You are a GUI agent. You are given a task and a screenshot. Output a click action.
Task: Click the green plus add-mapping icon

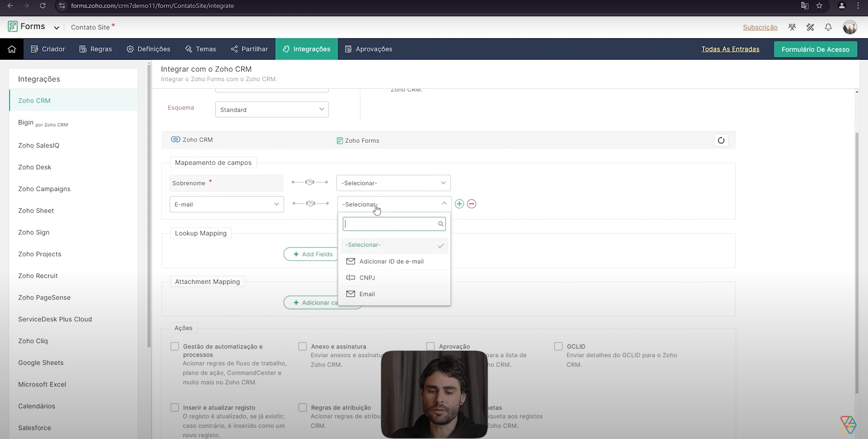[459, 204]
